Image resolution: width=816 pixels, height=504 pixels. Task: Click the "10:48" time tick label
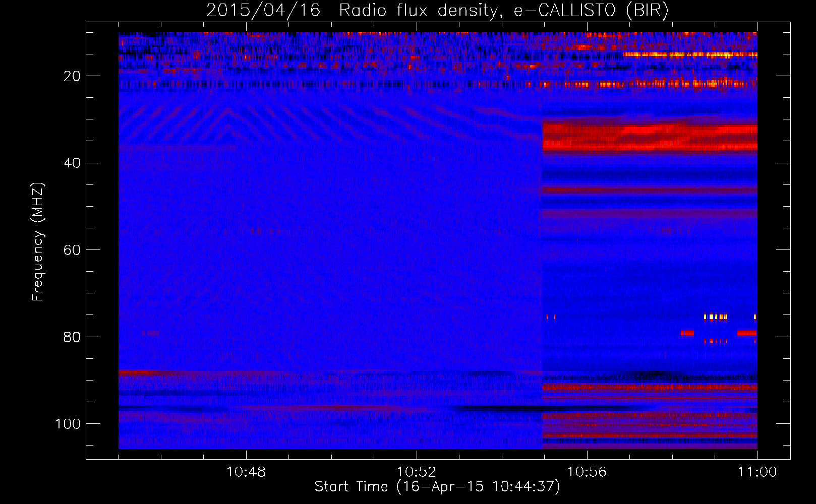coord(246,472)
